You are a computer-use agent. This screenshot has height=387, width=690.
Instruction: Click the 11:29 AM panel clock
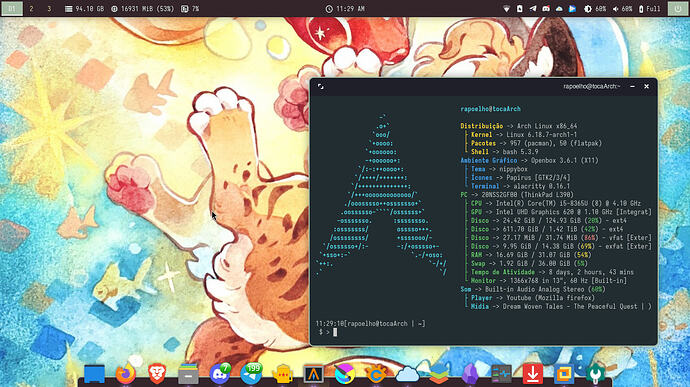[345, 8]
